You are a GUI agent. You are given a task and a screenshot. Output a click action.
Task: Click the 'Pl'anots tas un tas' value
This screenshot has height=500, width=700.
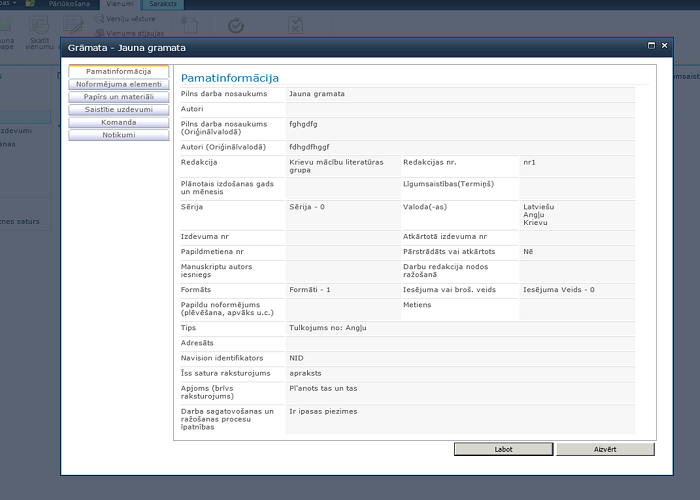click(x=323, y=388)
